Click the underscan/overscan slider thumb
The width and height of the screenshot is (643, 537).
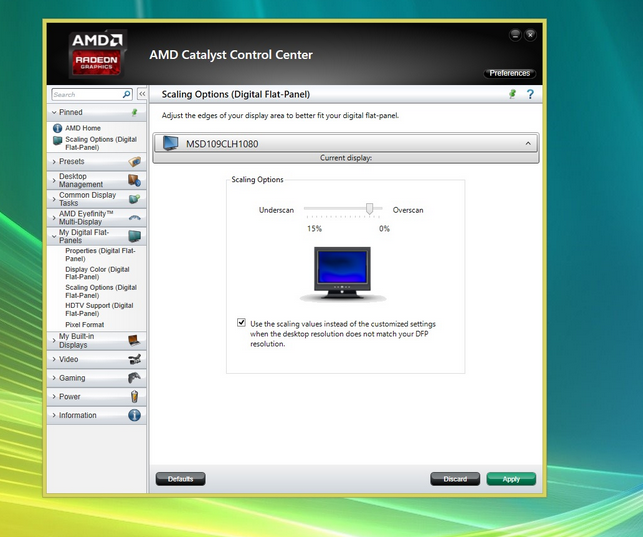tap(369, 209)
